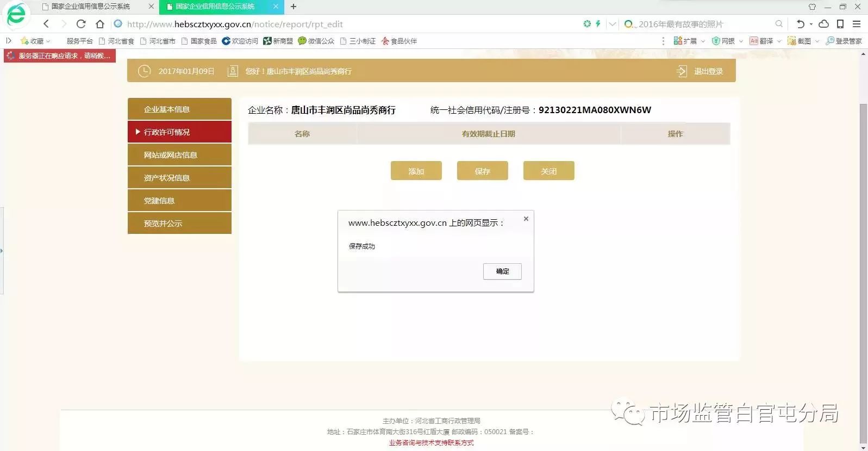Open the 截图 screenshot tool icon
The image size is (868, 451).
point(792,41)
